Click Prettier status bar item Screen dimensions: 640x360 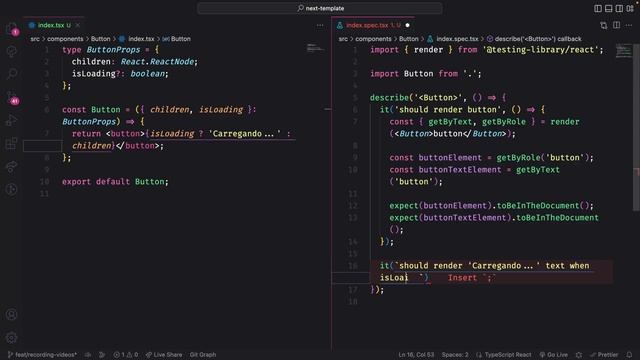coord(604,355)
